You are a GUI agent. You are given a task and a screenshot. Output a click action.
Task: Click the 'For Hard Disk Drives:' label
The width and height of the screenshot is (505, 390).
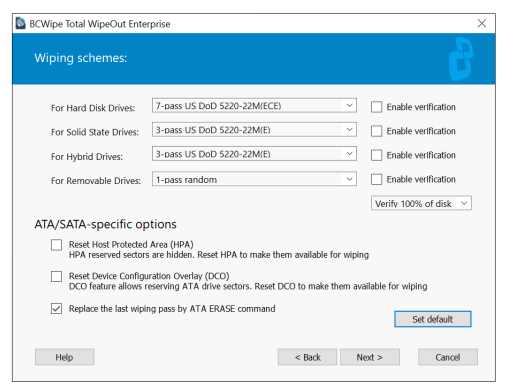[x=93, y=108]
